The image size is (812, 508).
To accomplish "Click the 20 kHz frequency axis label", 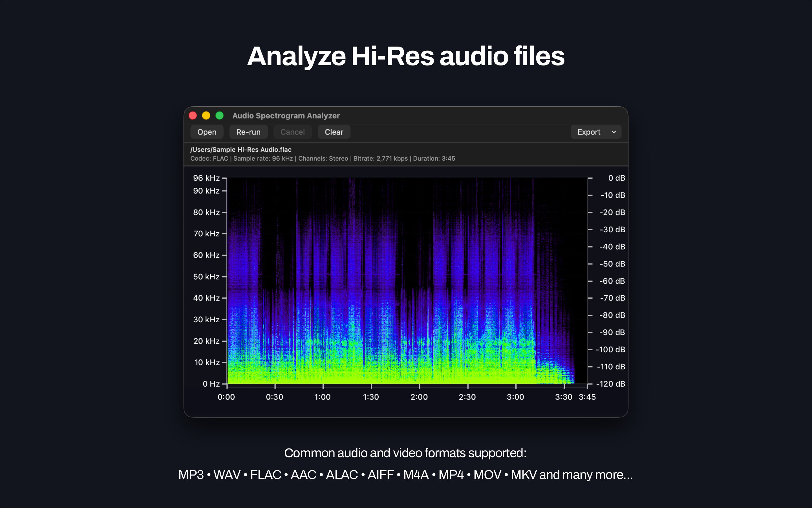I will pyautogui.click(x=206, y=341).
